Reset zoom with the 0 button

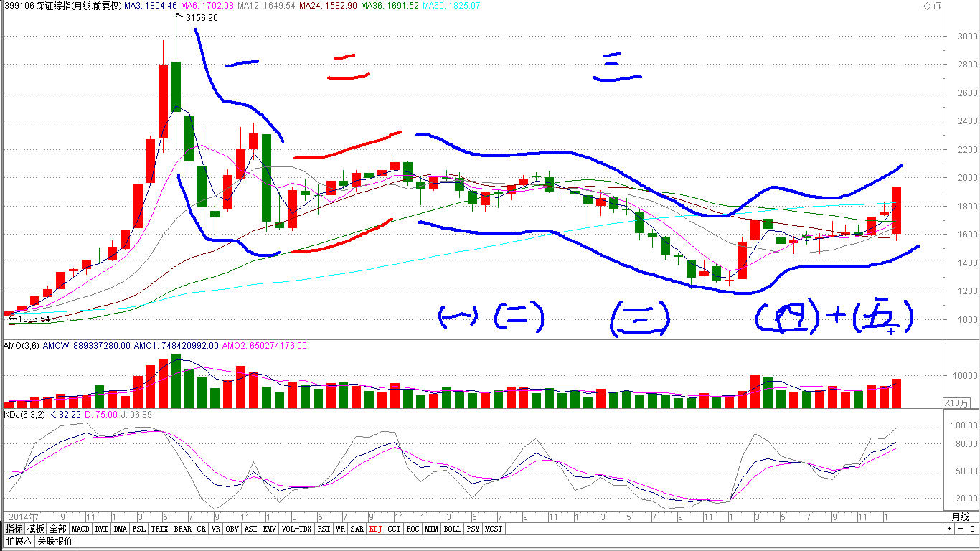coord(971,529)
